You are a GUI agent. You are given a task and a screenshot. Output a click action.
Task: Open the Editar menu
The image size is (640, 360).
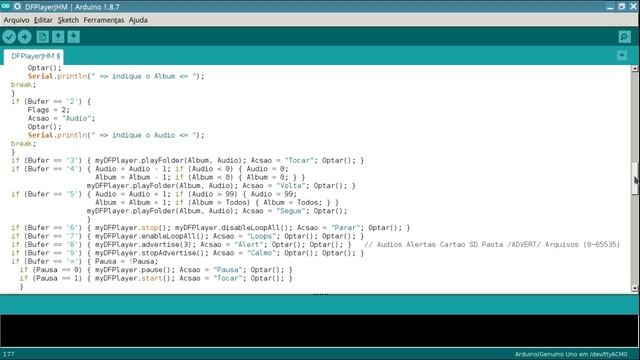43,20
